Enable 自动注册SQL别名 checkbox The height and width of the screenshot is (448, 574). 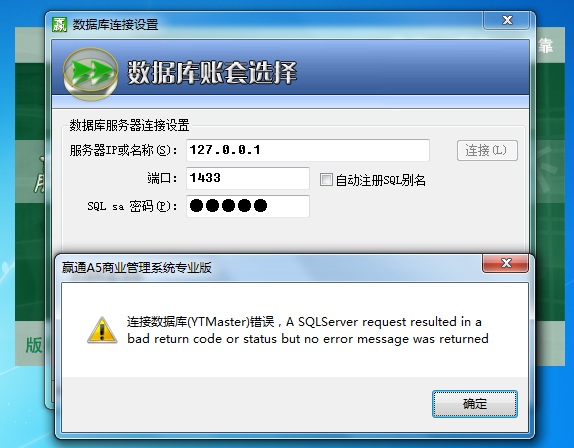pos(326,180)
